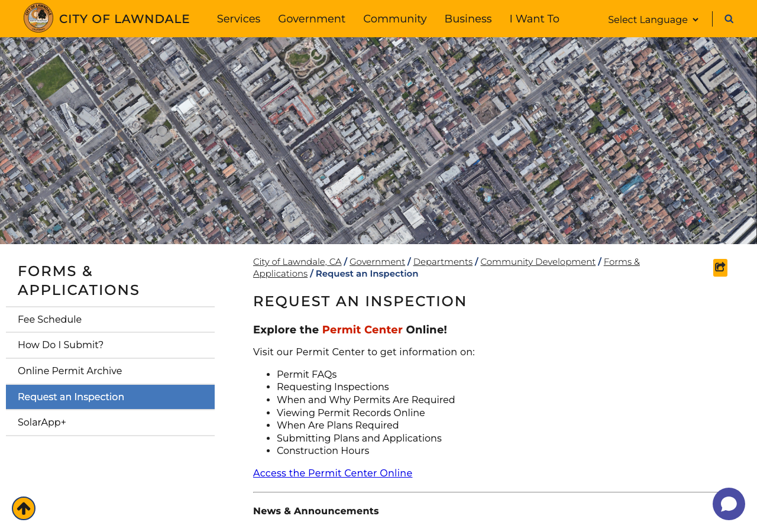The width and height of the screenshot is (757, 532).
Task: Expand the Select Language dropdown
Action: tap(653, 20)
